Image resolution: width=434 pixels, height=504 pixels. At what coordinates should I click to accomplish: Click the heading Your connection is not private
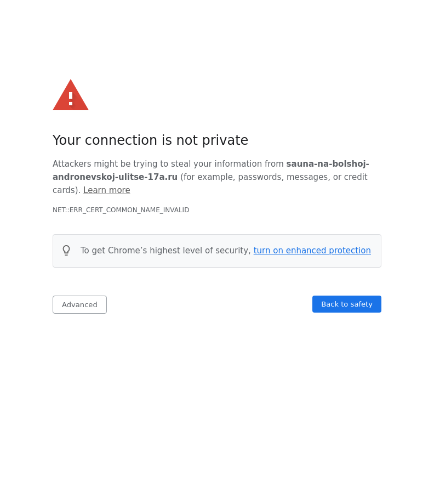click(x=150, y=140)
